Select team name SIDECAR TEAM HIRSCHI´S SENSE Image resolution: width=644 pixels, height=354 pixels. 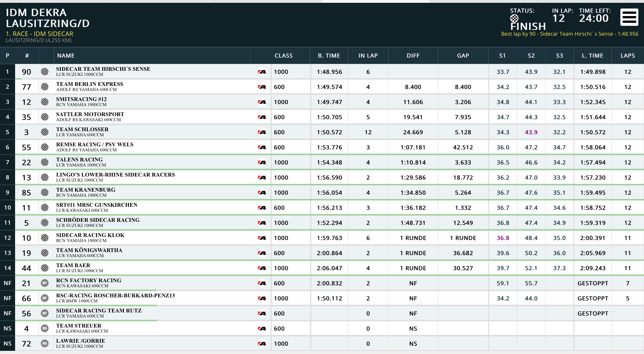point(103,69)
